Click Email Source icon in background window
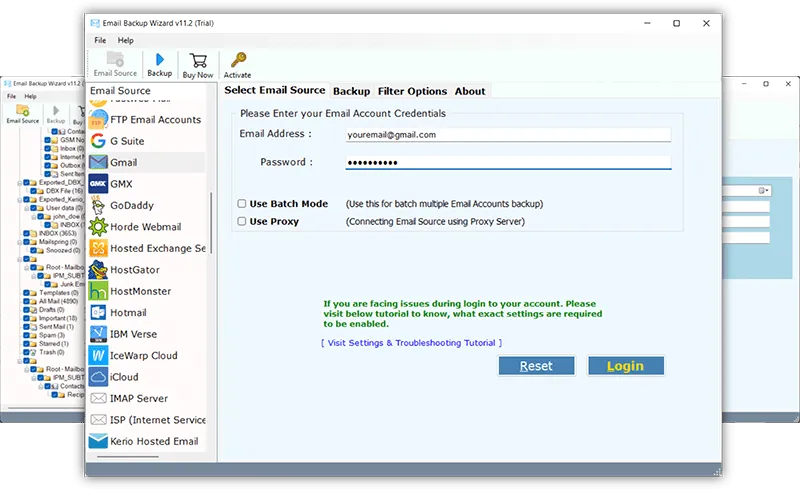 [x=22, y=114]
